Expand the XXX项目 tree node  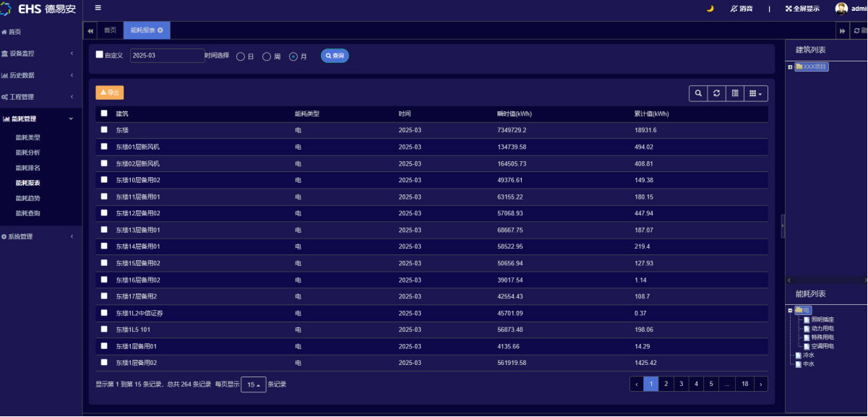click(790, 67)
